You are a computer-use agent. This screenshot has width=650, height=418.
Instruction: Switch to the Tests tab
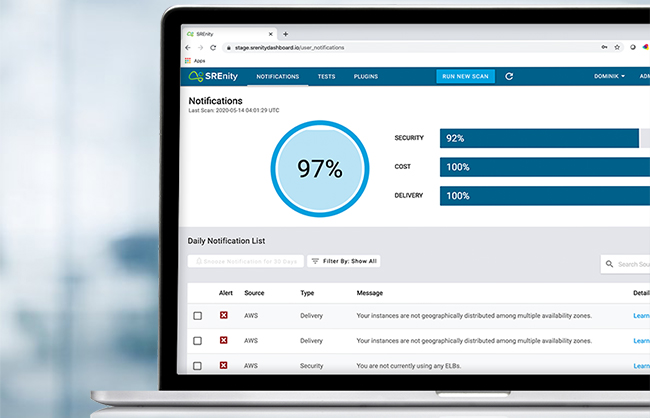pyautogui.click(x=326, y=76)
